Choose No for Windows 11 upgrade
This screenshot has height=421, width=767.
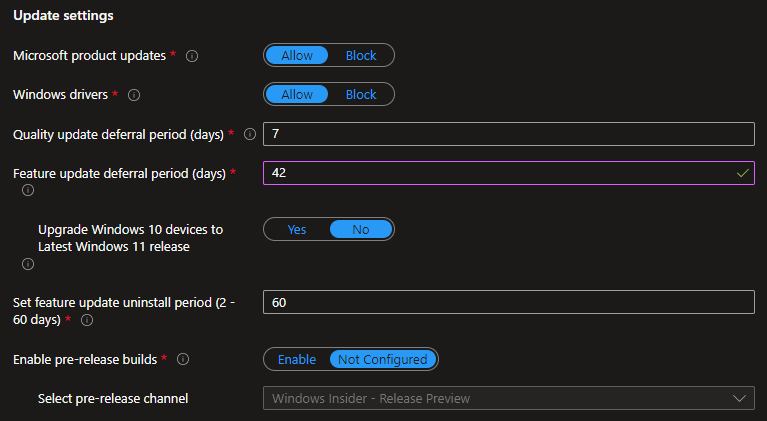click(x=361, y=229)
